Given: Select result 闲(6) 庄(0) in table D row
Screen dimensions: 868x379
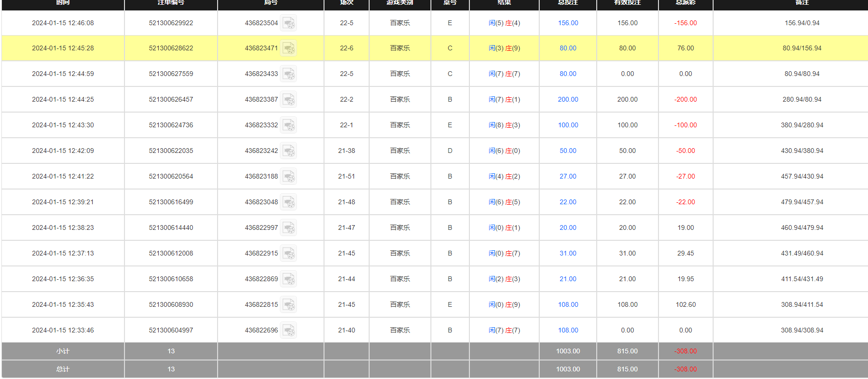Looking at the screenshot, I should tap(504, 151).
